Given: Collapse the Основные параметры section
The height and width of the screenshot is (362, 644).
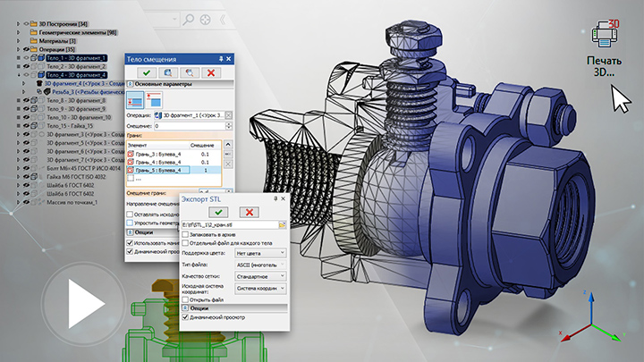Looking at the screenshot, I should pos(128,86).
